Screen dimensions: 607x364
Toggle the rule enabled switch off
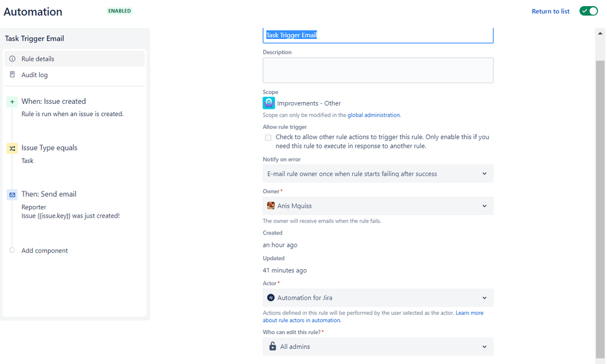coord(588,11)
